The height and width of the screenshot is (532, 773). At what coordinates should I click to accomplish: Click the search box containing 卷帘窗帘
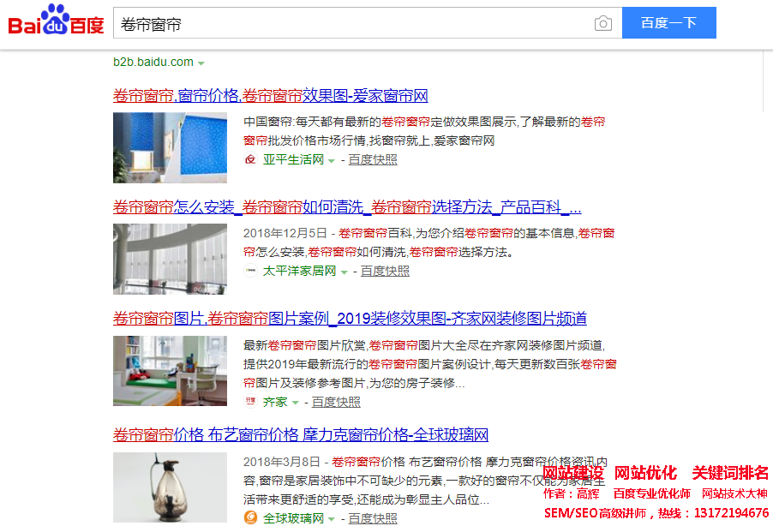[368, 22]
